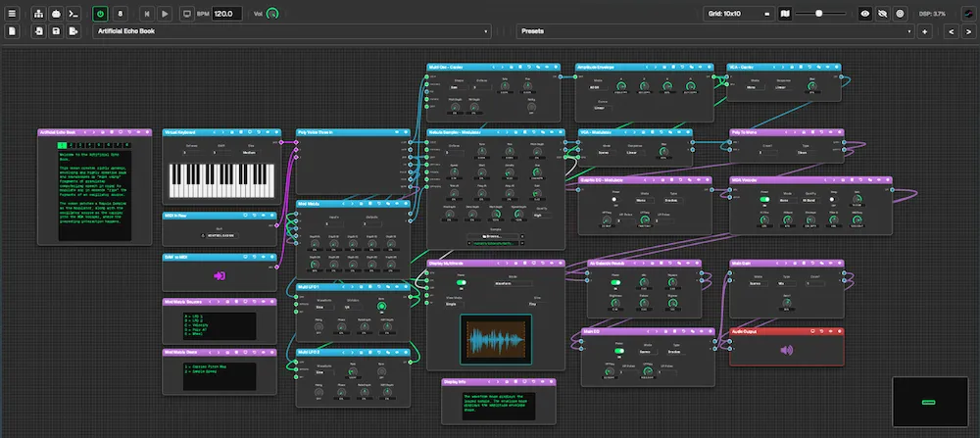Toggle the MDA Vocoder power switch
This screenshot has height=438, width=980.
point(764,200)
